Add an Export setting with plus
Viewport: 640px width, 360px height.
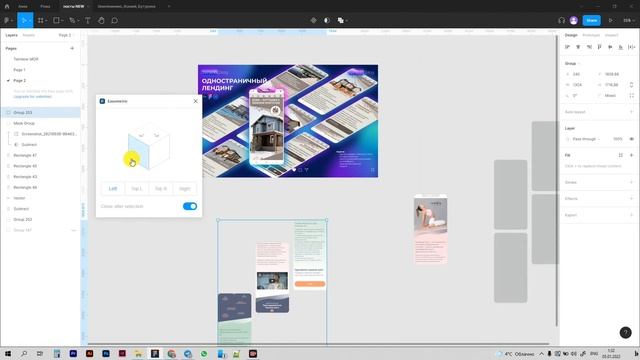coord(631,215)
